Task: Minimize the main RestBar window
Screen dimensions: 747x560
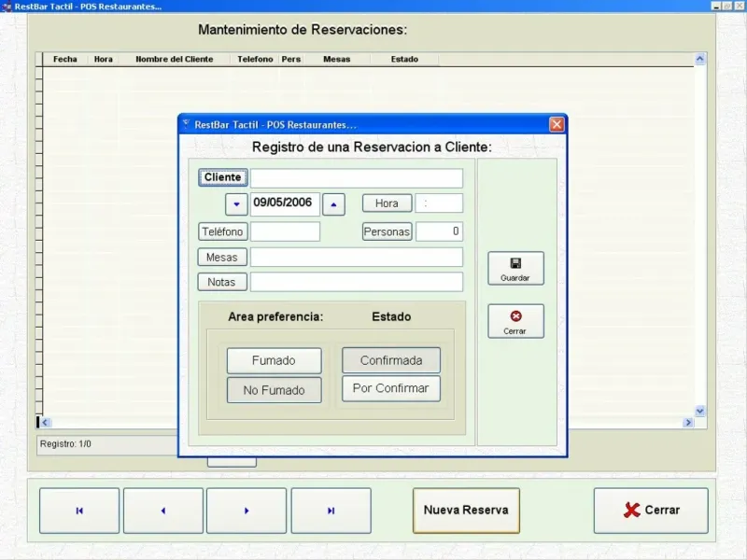Action: coord(716,7)
